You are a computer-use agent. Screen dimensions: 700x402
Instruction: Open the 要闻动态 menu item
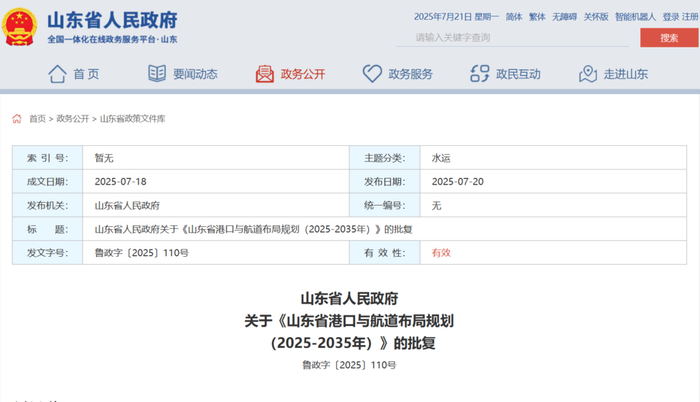click(x=195, y=74)
